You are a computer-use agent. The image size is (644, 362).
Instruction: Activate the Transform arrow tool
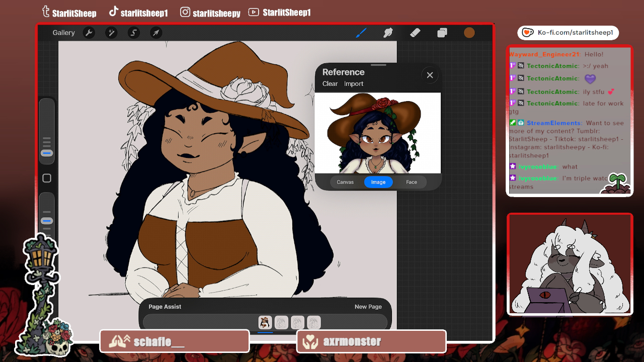pyautogui.click(x=156, y=33)
